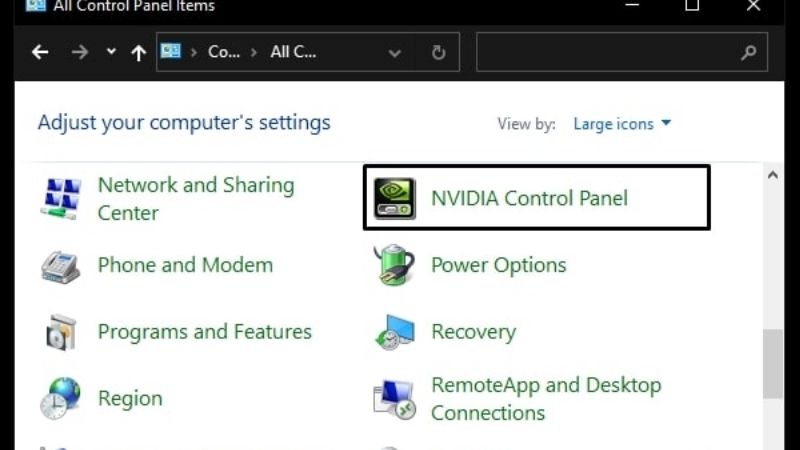
Task: Click the vertical scrollbar thumb
Action: [x=772, y=363]
